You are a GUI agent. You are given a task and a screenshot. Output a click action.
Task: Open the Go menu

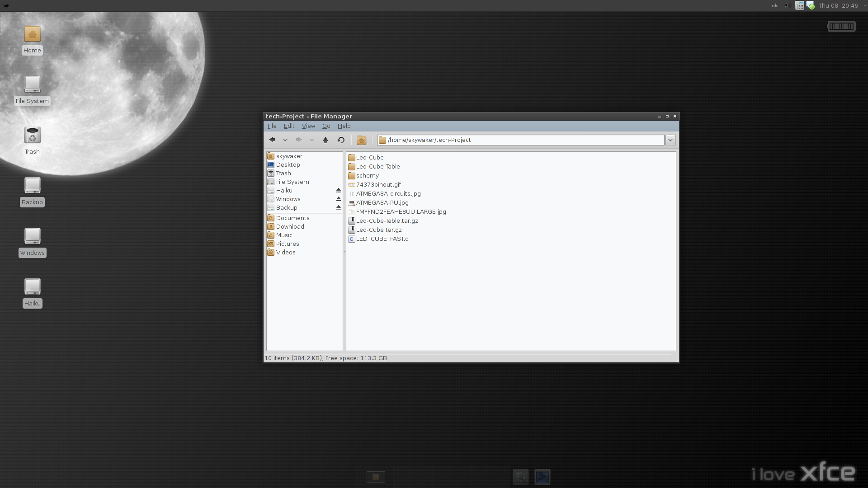pyautogui.click(x=326, y=126)
